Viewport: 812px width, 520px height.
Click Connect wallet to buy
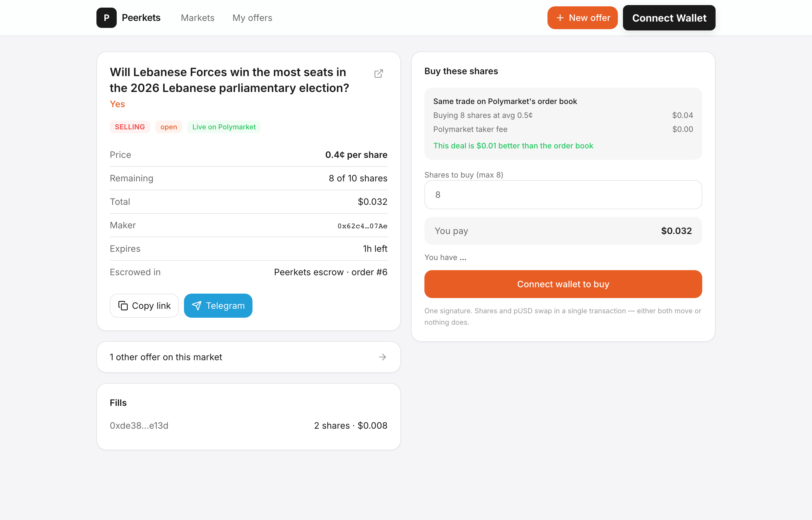point(563,284)
